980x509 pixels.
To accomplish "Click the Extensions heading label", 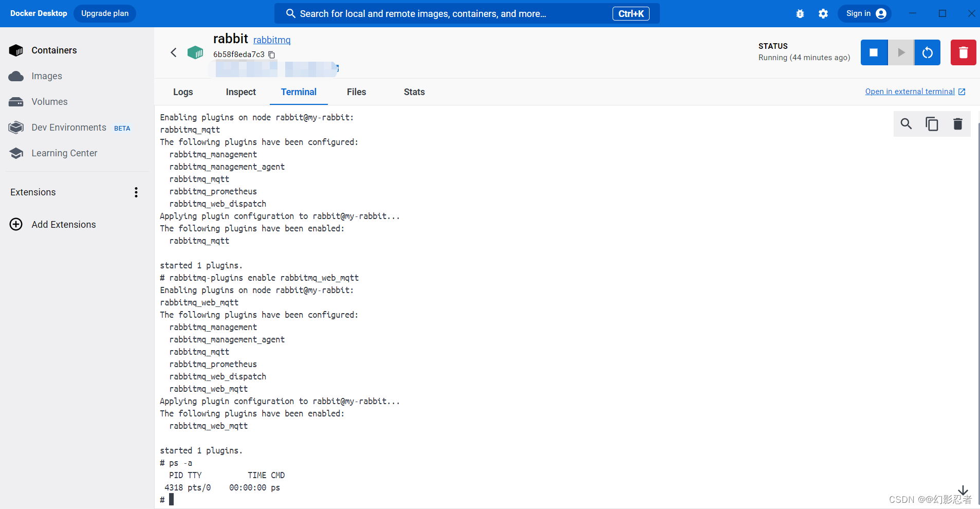I will click(x=33, y=192).
